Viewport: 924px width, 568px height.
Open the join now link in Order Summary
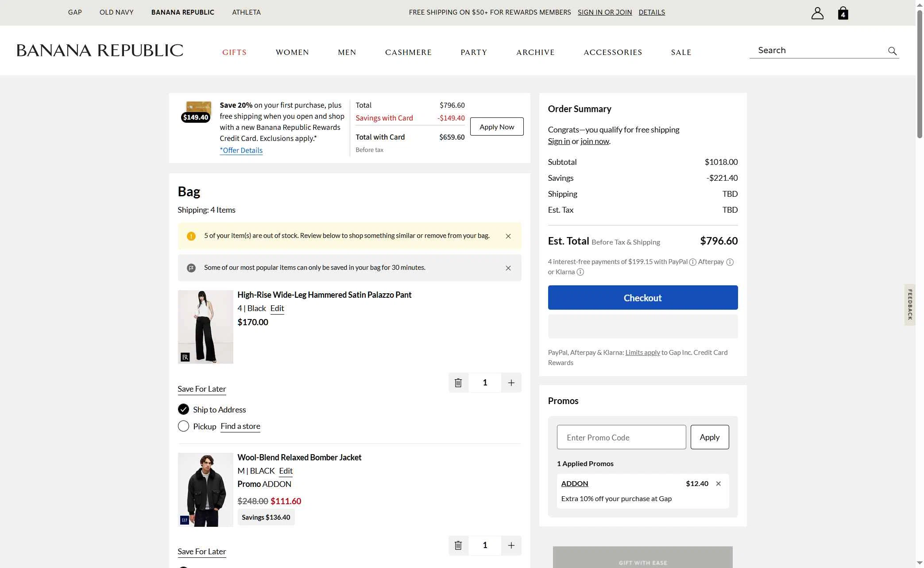point(594,141)
